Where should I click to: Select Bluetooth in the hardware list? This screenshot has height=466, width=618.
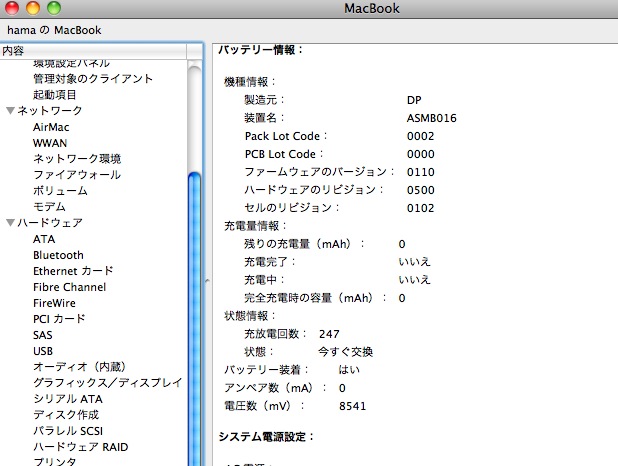tap(58, 255)
